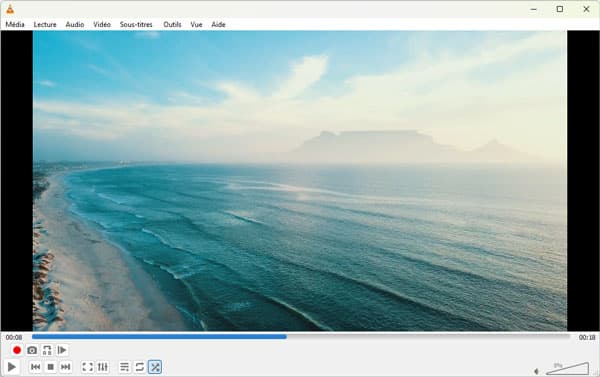Expand the Sous-titres menu
Viewport: 600px width, 377px height.
(136, 24)
